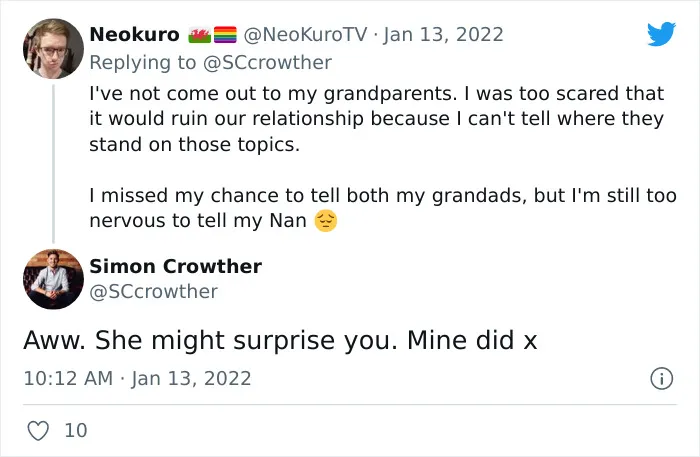Screen dimensions: 700x457
Task: Click the heart like icon
Action: (38, 431)
